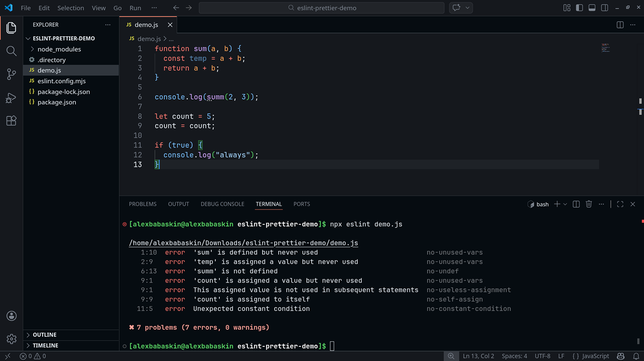Expand the Outline section
This screenshot has height=361, width=644.
coord(45,335)
